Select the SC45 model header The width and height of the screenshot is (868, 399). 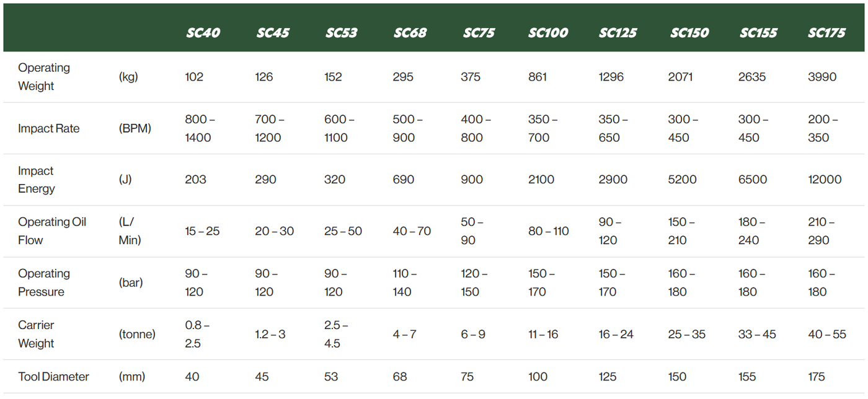273,33
